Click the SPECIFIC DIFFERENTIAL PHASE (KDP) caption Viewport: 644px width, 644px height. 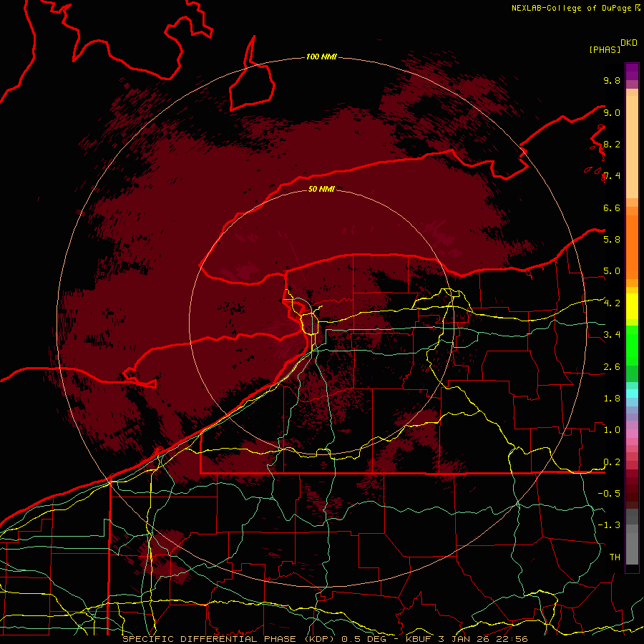(x=228, y=639)
